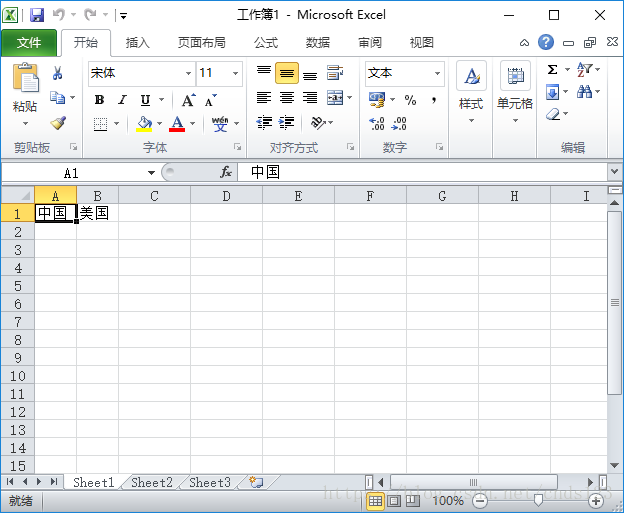624x513 pixels.
Task: Open Customize Quick Access Toolbar dropdown
Action: [x=124, y=16]
